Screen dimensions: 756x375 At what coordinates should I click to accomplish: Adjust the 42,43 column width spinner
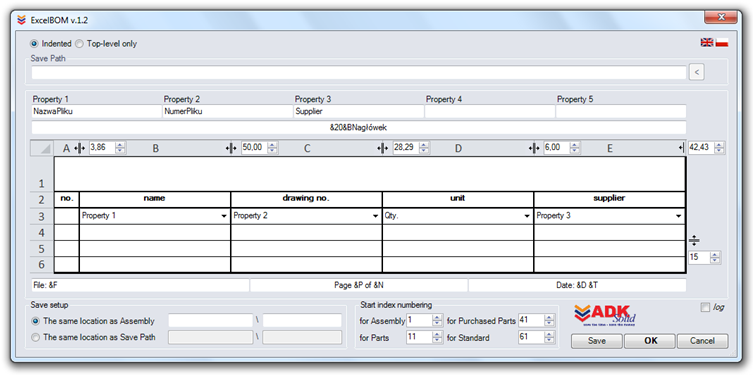tap(719, 148)
